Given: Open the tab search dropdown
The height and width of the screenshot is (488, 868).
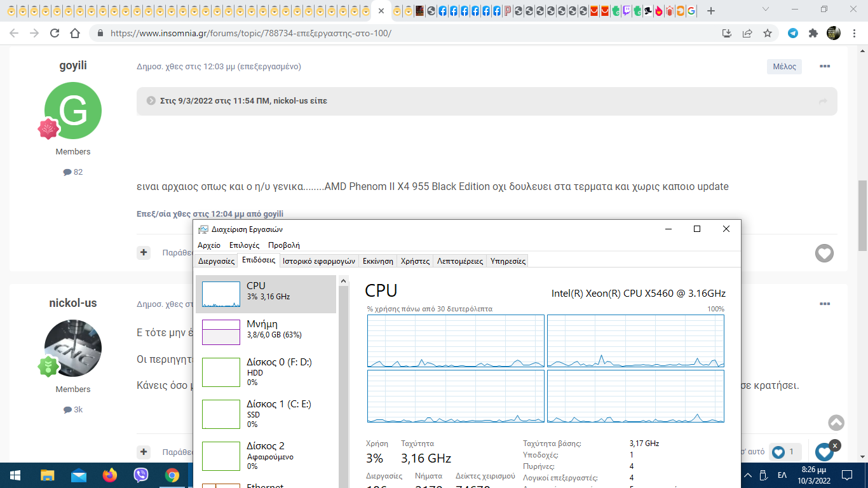Looking at the screenshot, I should (766, 10).
